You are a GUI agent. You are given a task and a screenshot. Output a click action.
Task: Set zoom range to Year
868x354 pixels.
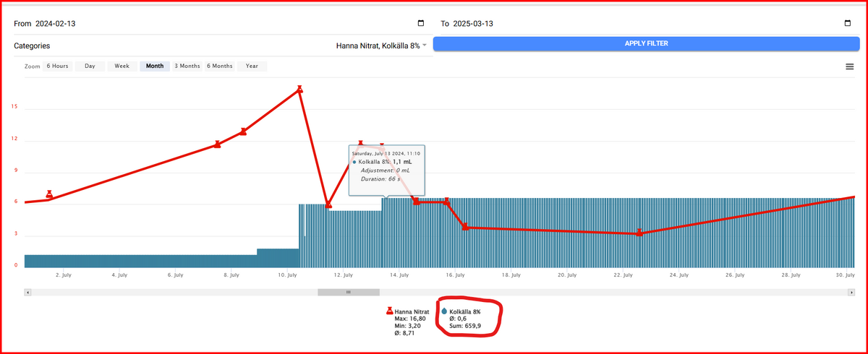(x=252, y=66)
